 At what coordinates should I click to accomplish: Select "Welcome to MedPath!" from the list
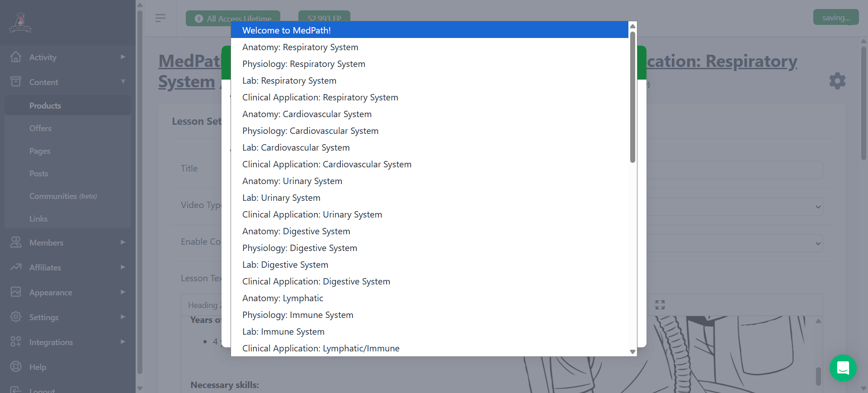(x=287, y=30)
